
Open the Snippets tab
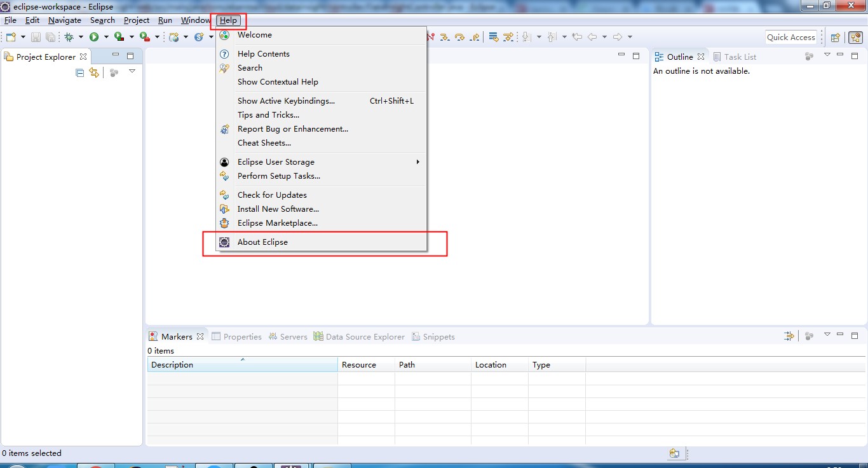coord(433,336)
